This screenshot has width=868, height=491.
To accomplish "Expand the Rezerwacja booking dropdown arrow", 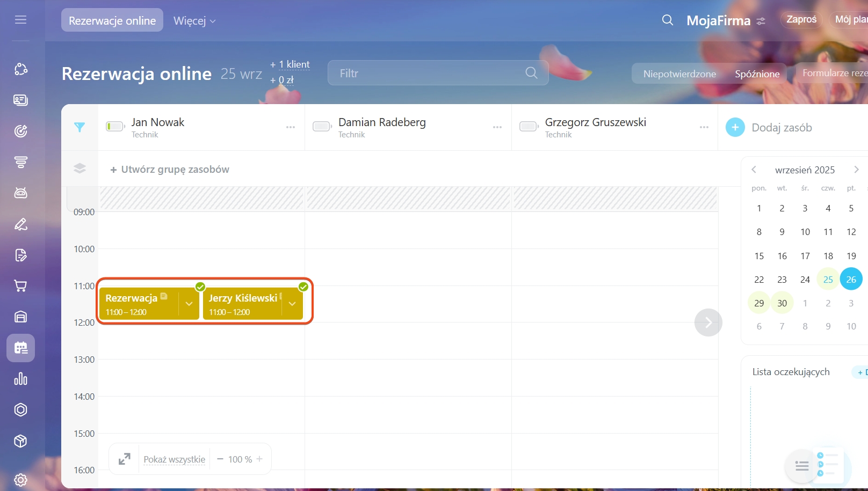I will click(189, 304).
